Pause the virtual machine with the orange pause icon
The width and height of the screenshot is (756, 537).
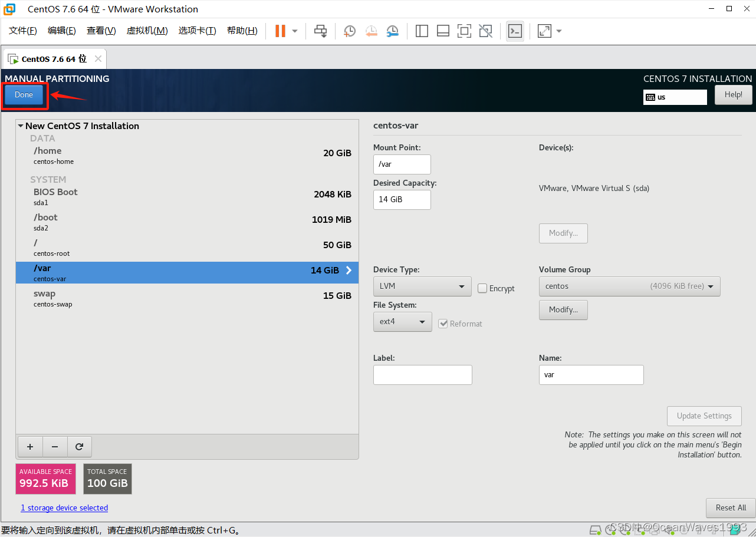(280, 31)
